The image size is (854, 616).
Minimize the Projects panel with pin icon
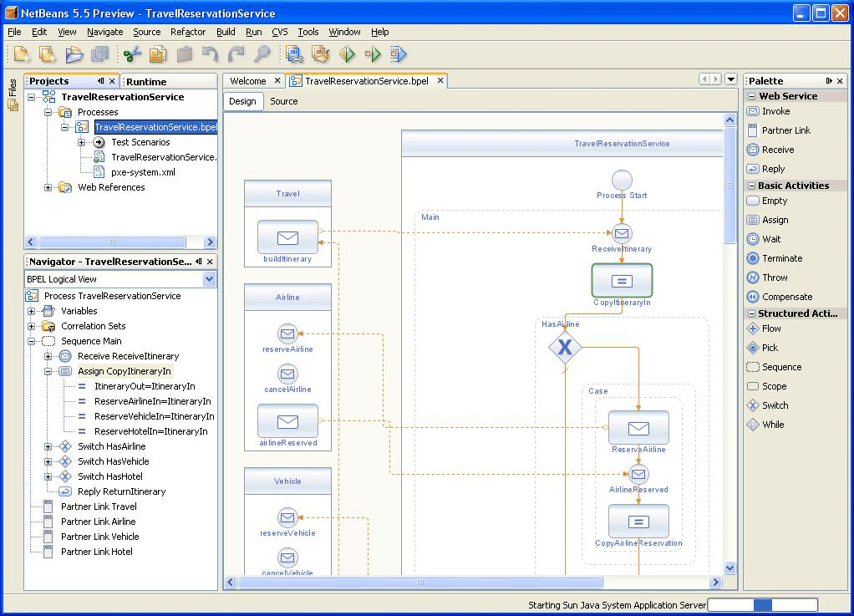[x=101, y=80]
